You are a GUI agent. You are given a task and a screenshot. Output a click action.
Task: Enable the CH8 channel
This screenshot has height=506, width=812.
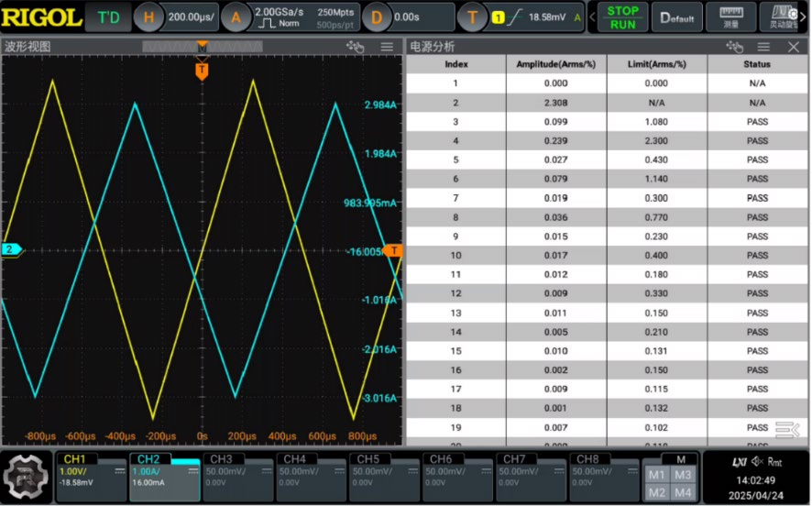coord(587,459)
